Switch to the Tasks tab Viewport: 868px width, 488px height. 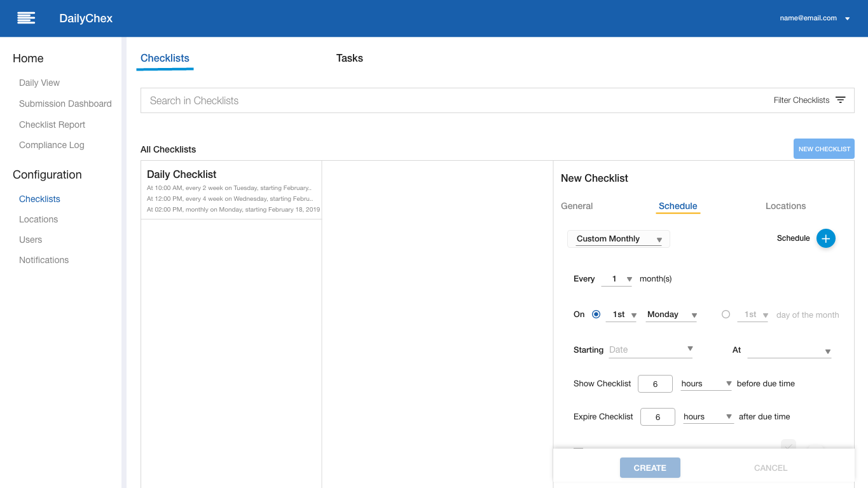click(x=349, y=58)
